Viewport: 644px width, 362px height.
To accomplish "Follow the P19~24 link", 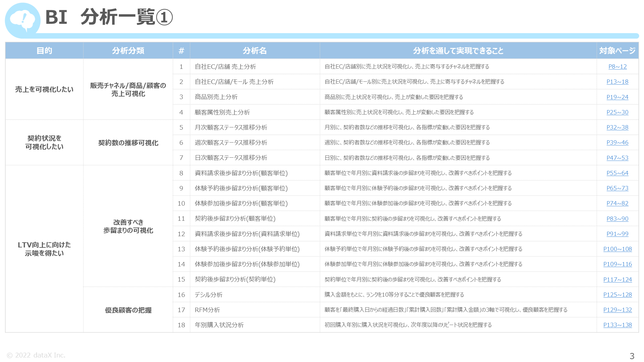I will coord(617,97).
